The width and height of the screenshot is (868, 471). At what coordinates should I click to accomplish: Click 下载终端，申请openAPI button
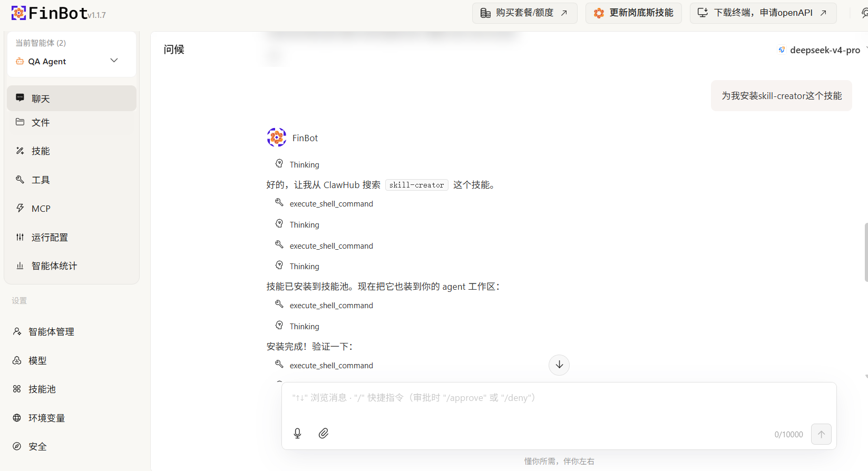pos(763,13)
